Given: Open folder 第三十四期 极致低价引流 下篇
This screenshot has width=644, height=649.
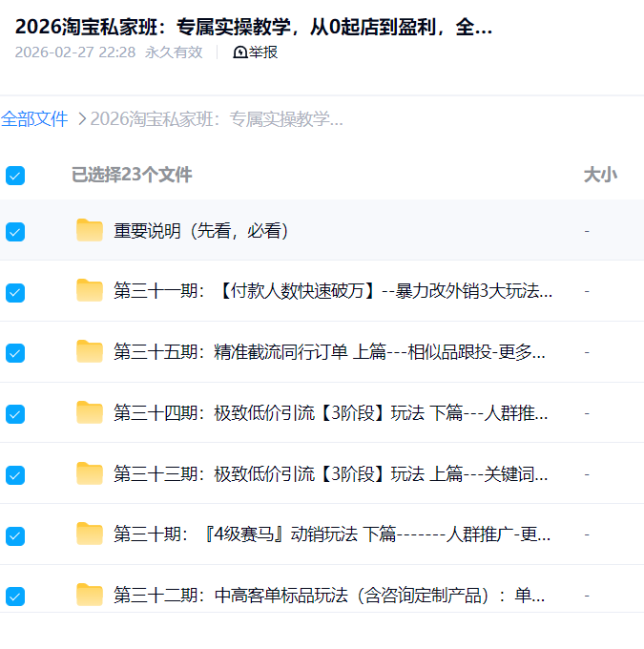Looking at the screenshot, I should point(330,413).
